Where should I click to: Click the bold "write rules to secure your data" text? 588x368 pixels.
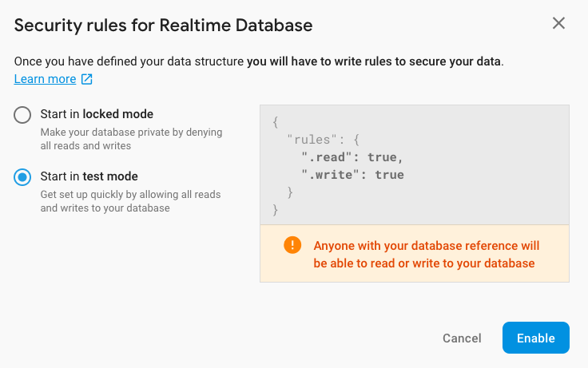(374, 61)
